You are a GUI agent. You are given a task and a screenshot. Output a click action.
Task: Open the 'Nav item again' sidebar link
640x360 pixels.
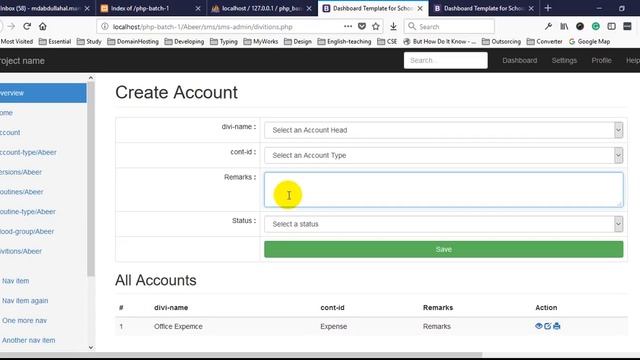click(x=25, y=301)
